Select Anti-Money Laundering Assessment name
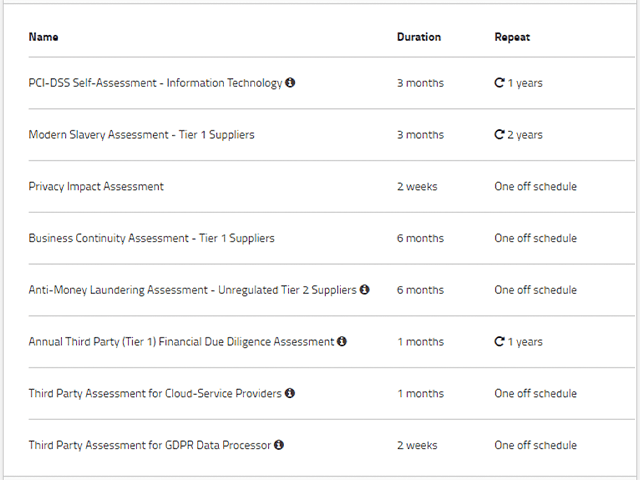Viewport: 640px width, 480px height. pyautogui.click(x=192, y=290)
